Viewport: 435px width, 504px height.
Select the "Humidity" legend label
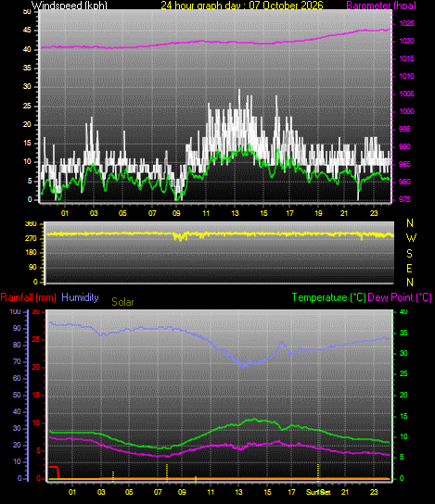80,297
